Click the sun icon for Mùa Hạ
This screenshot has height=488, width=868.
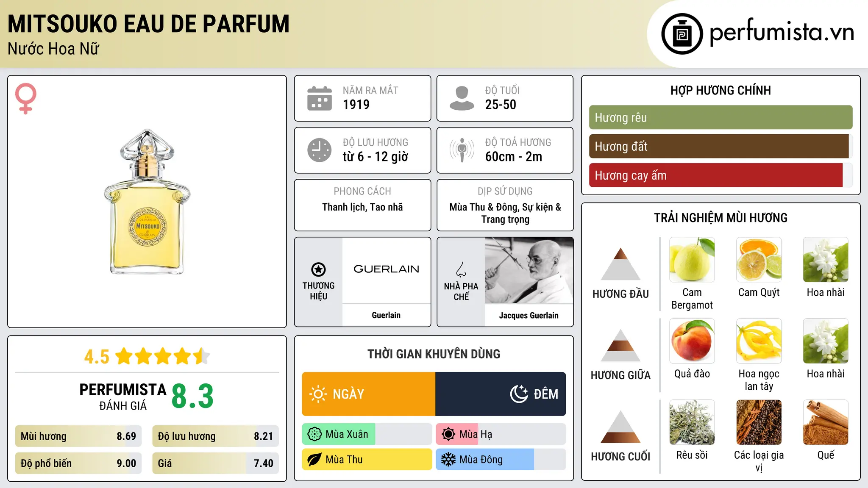click(x=448, y=434)
